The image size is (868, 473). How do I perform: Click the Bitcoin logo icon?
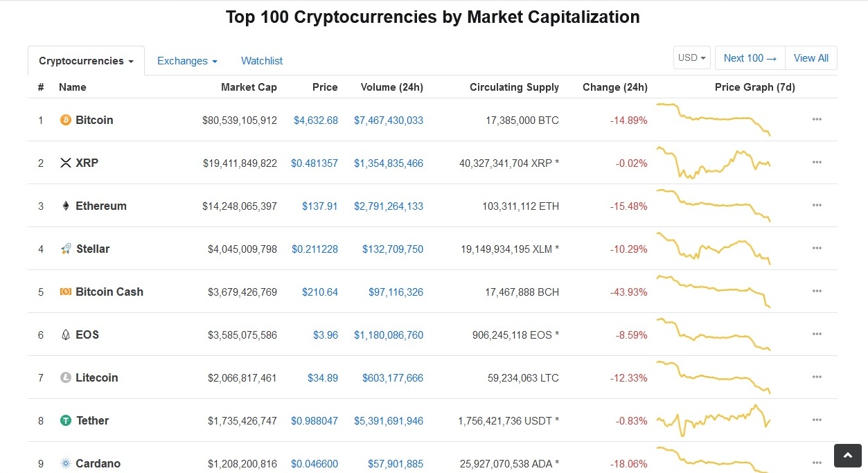66,120
